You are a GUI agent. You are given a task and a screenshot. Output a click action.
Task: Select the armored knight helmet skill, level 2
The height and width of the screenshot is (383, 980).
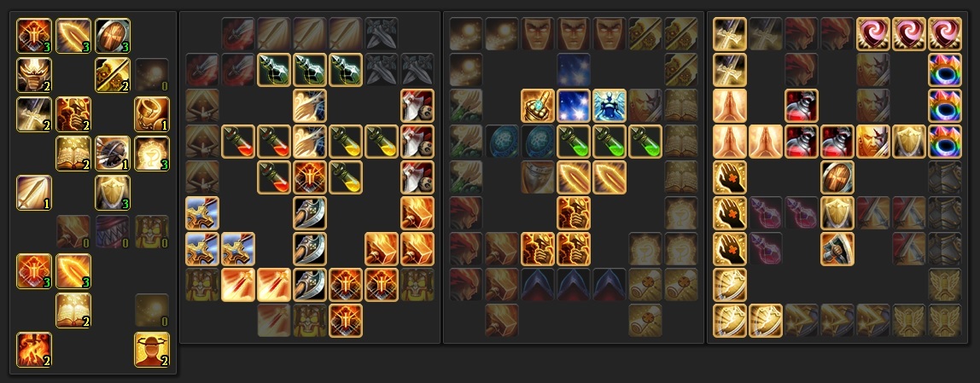pos(34,75)
